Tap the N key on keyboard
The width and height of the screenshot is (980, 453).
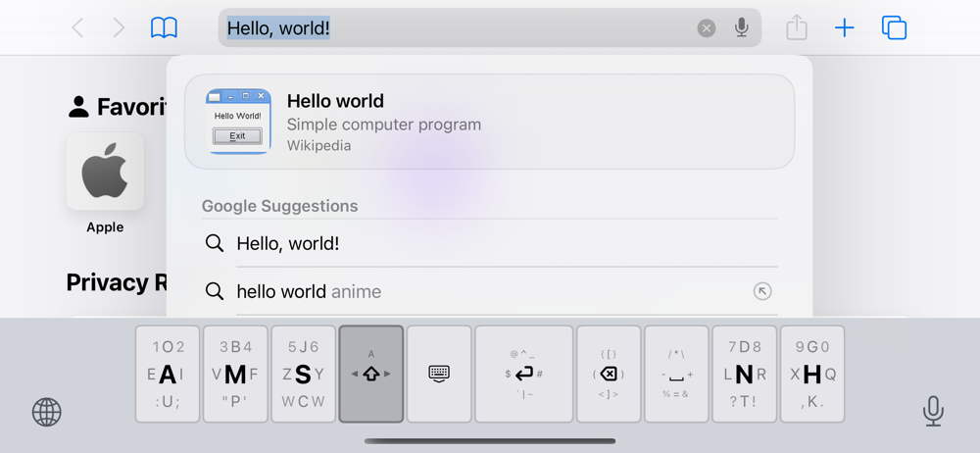click(x=745, y=375)
